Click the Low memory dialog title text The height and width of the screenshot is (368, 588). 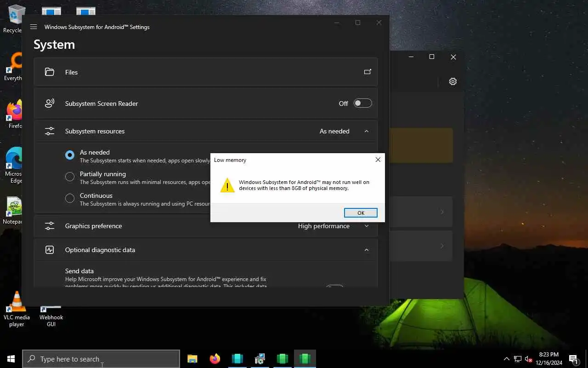[x=230, y=160]
